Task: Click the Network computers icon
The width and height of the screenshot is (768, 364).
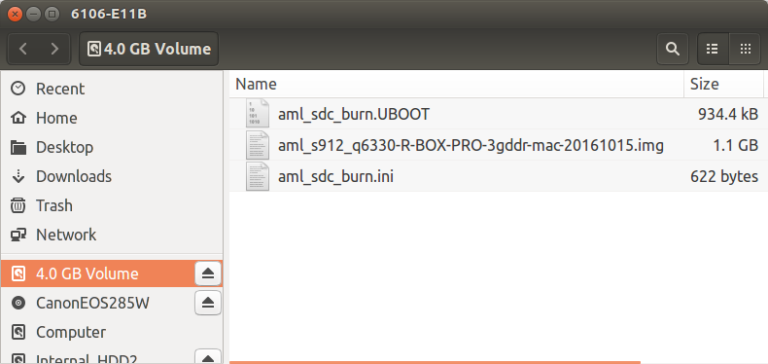Action: [x=18, y=235]
